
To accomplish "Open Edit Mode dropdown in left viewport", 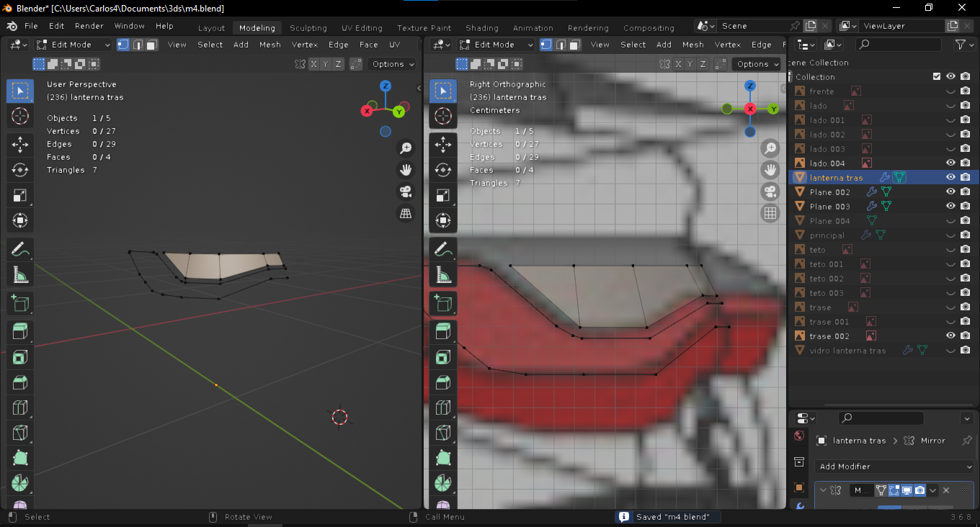I will click(73, 45).
